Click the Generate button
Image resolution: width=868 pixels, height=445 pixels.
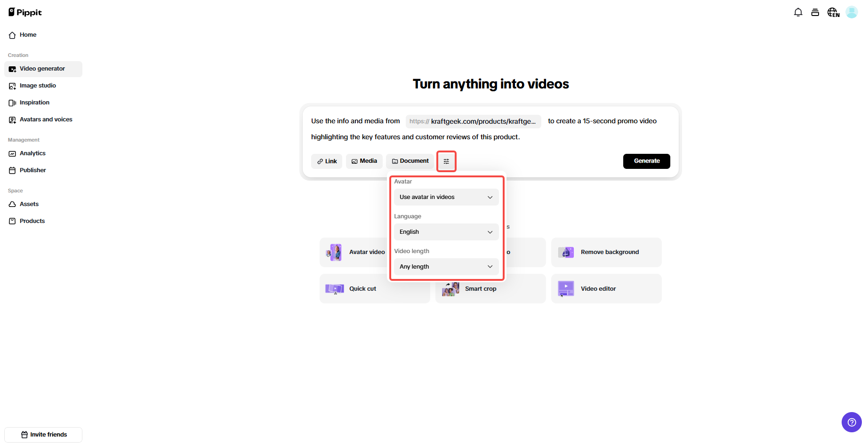[x=647, y=161]
